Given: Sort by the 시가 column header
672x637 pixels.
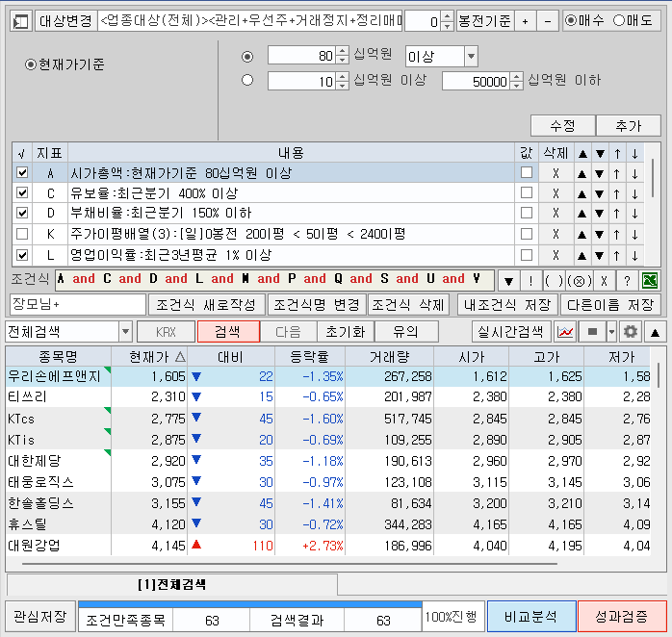Looking at the screenshot, I should pyautogui.click(x=471, y=356).
